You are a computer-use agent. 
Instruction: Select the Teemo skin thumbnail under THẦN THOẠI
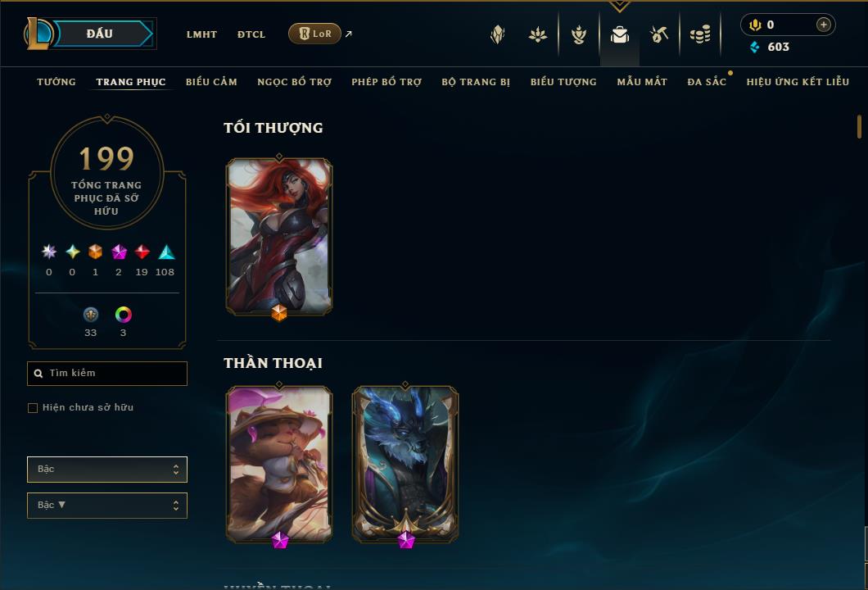(279, 465)
